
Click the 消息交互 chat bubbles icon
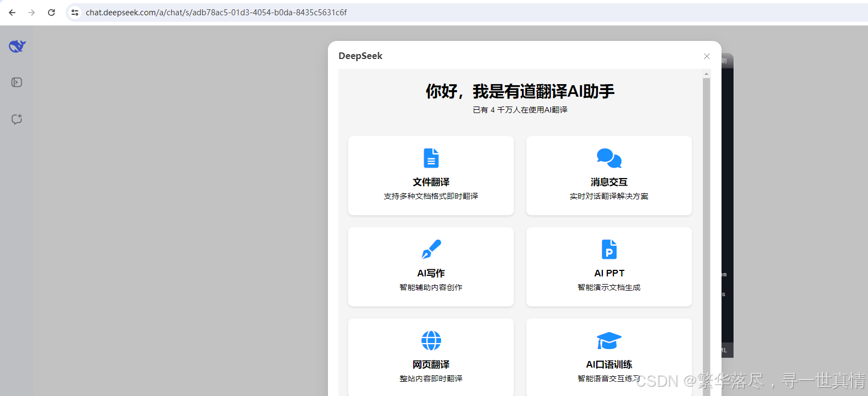pyautogui.click(x=609, y=158)
